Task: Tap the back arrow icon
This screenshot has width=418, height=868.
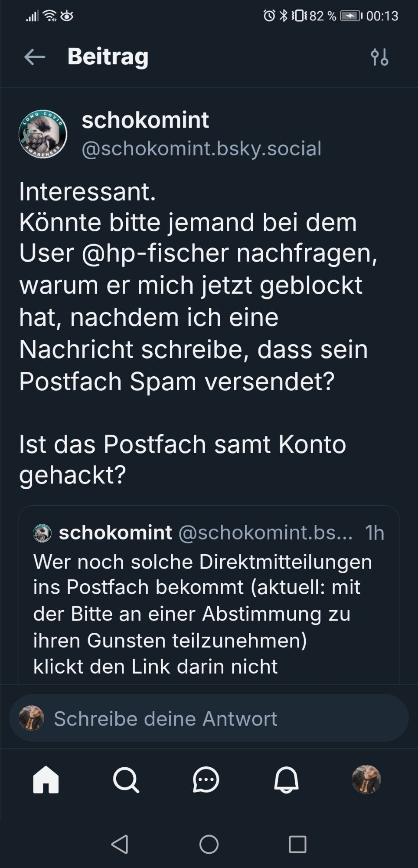Action: click(x=35, y=57)
